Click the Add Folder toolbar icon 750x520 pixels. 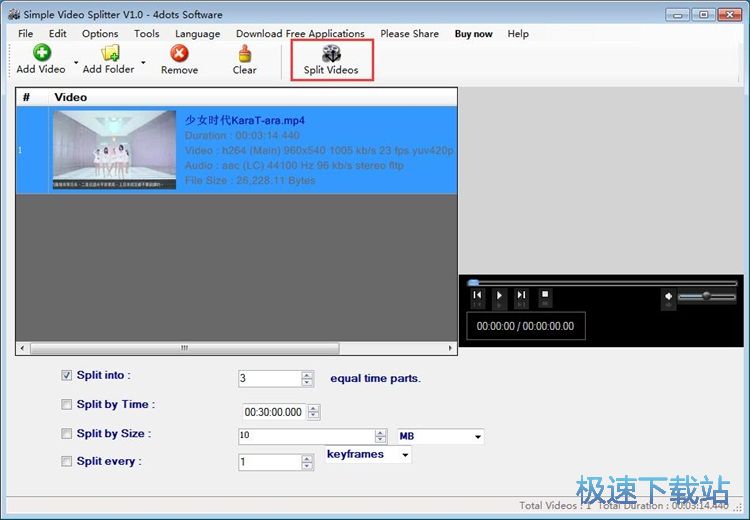(x=110, y=53)
